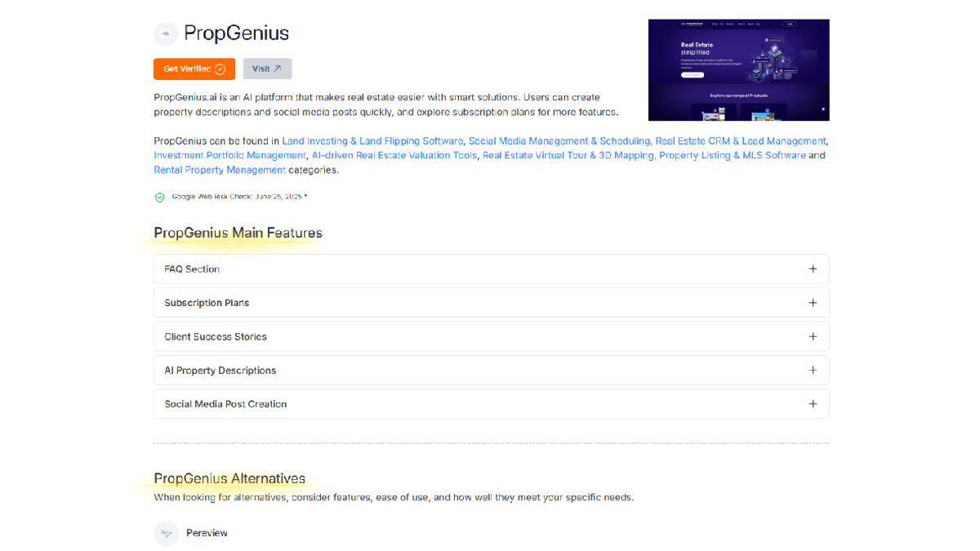The height and width of the screenshot is (551, 980).
Task: Click plus icon beside Social Media Post Creation
Action: [x=812, y=404]
